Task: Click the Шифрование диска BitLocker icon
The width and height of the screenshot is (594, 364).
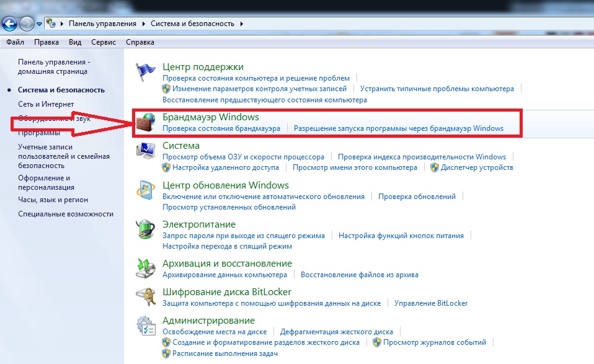Action: point(146,296)
